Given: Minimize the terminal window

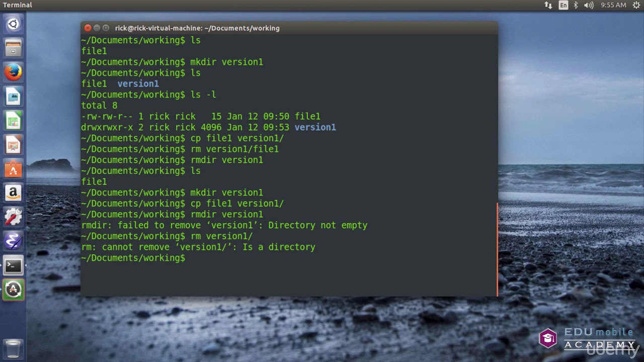Looking at the screenshot, I should coord(97,28).
